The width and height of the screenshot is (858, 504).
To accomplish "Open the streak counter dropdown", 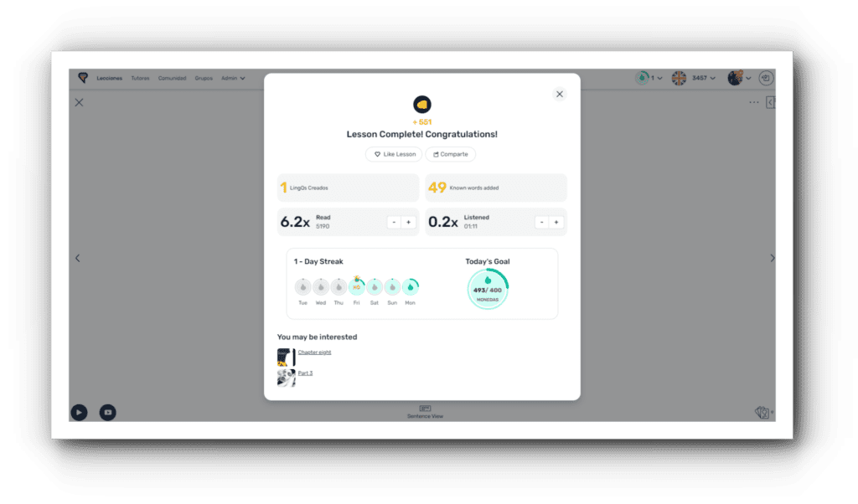I will pos(649,78).
